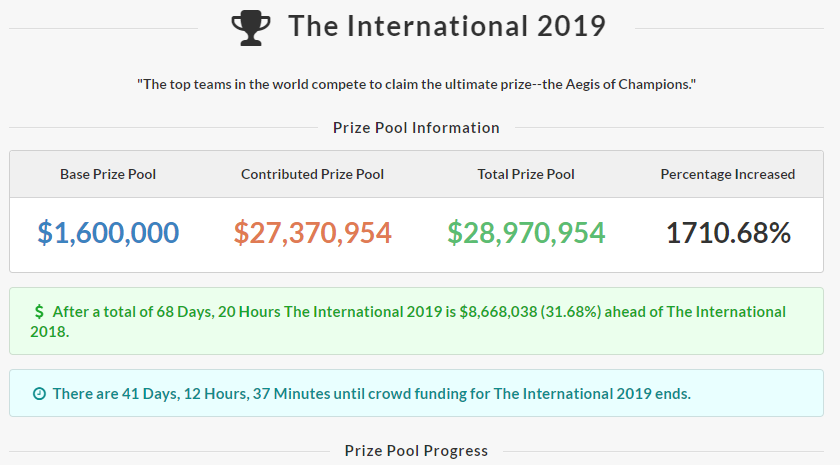Click the Prize Pool Progress section heading

[x=416, y=451]
